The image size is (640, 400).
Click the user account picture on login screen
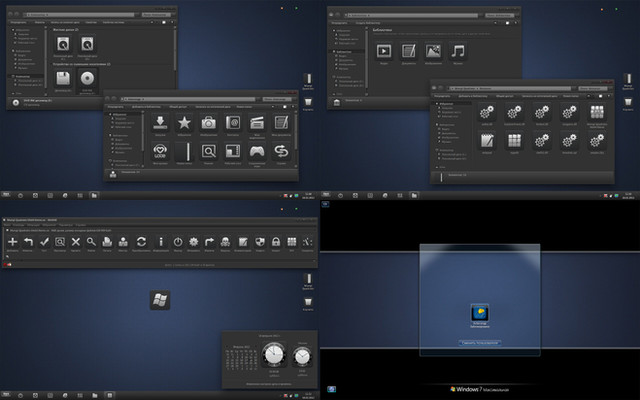pyautogui.click(x=480, y=313)
